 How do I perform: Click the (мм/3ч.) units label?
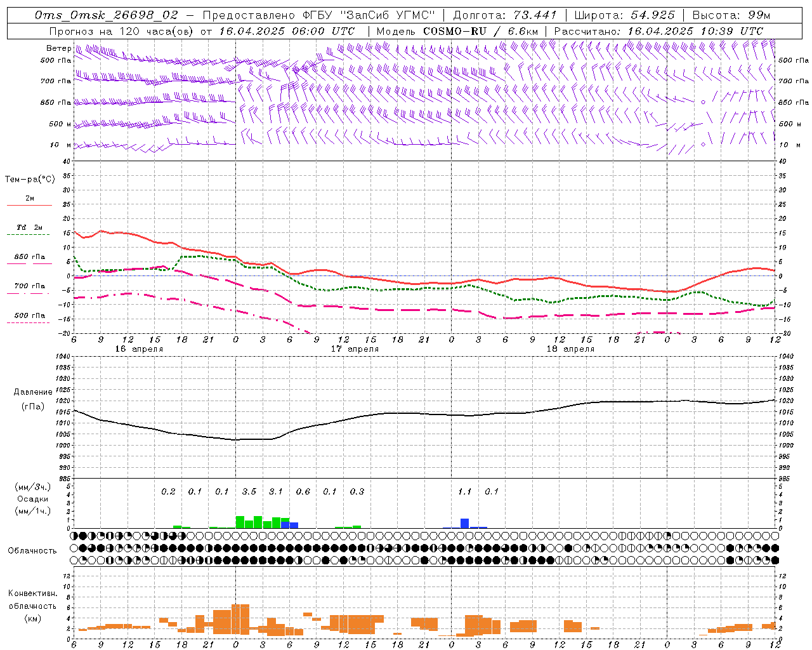[x=33, y=487]
